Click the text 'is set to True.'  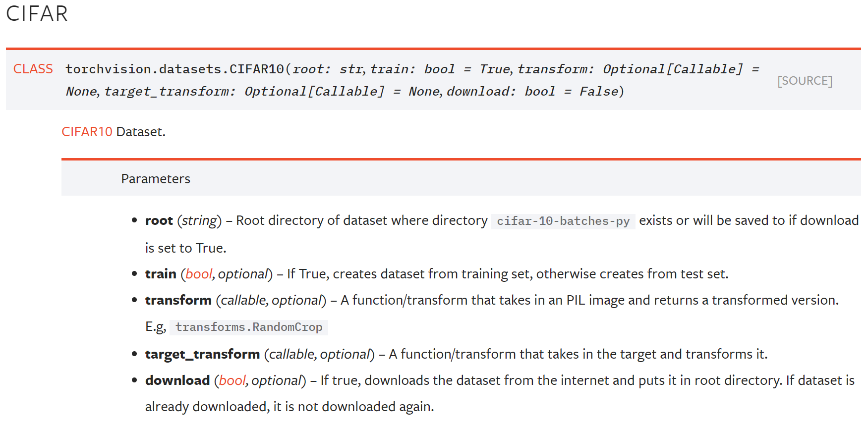[x=186, y=248]
